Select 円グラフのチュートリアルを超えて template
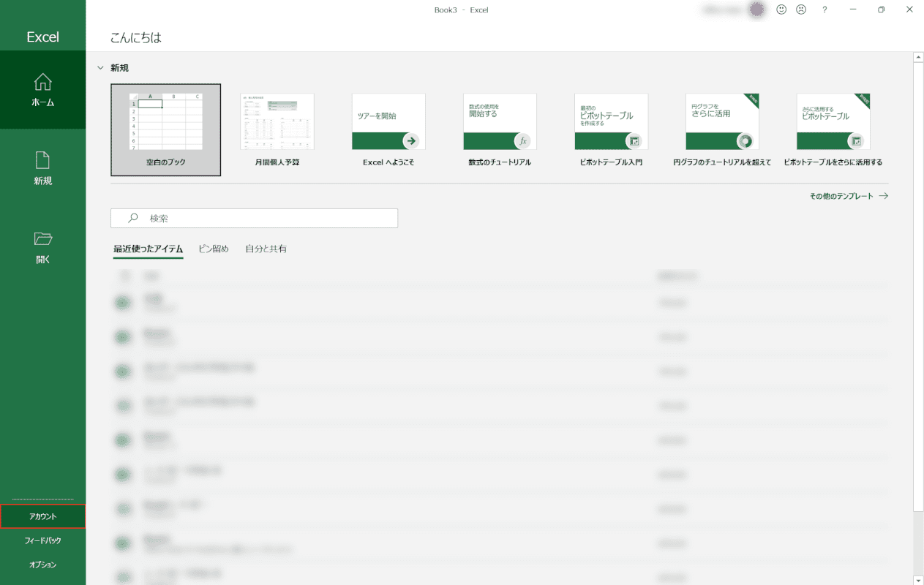This screenshot has height=585, width=924. (x=722, y=129)
